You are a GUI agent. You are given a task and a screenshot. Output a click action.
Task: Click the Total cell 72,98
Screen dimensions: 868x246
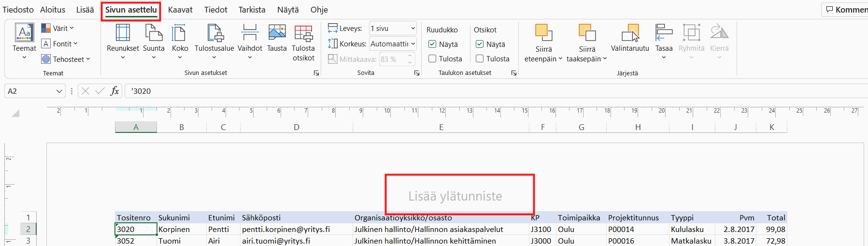point(772,241)
